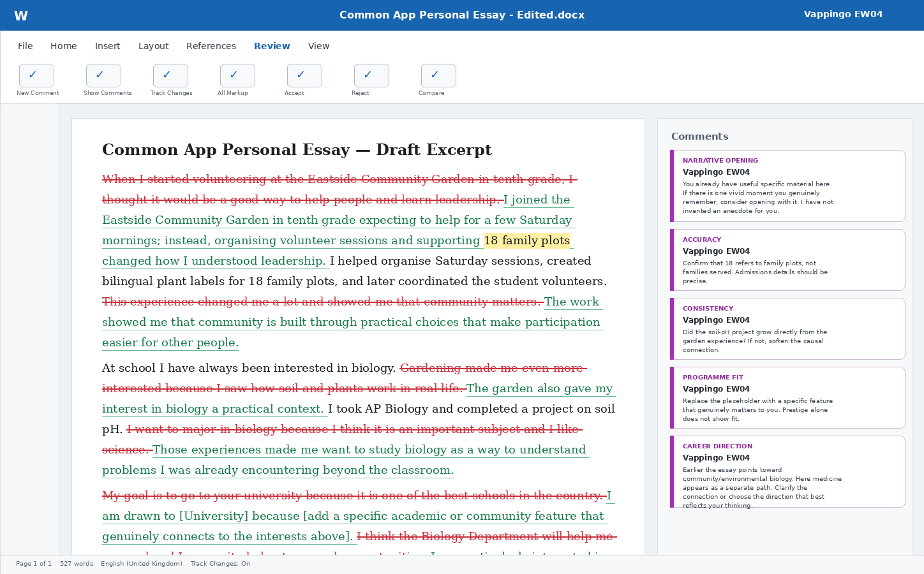Select the All Markup ribbon icon
This screenshot has height=574, width=924.
click(x=237, y=75)
